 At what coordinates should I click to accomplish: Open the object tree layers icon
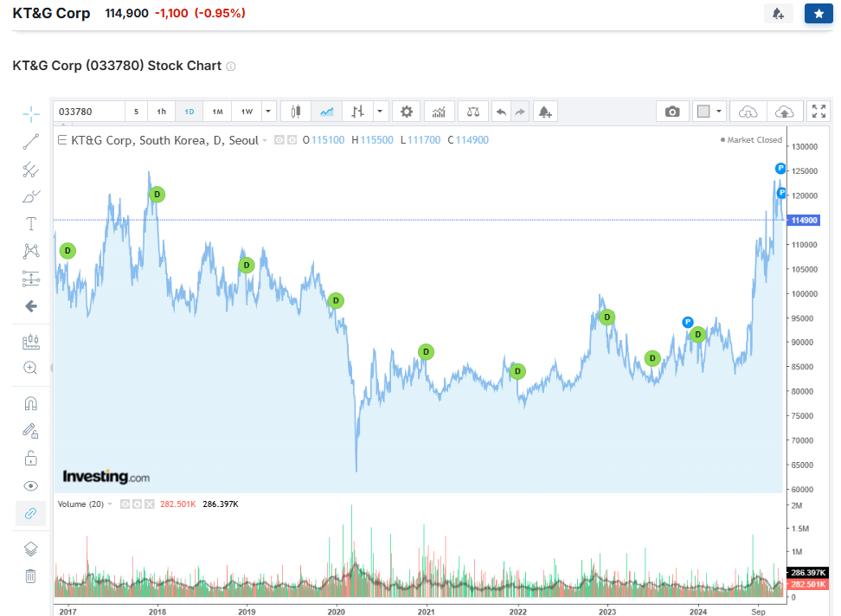(31, 549)
